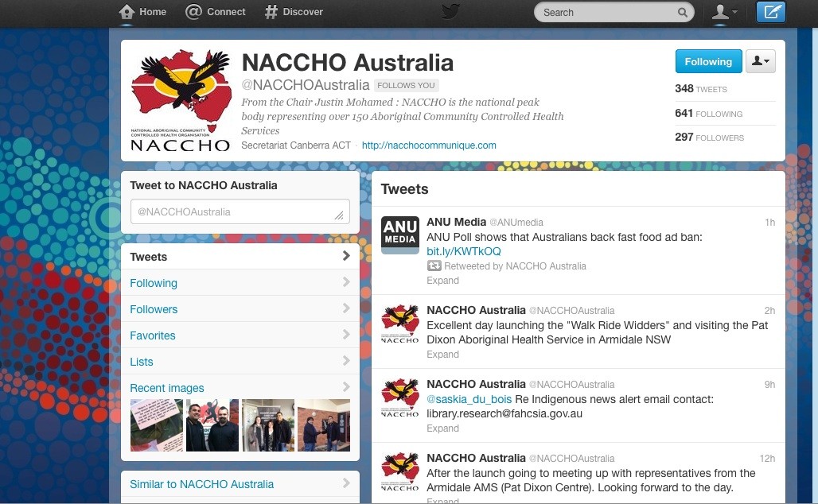
Task: Open the first recent image thumbnail
Action: tap(157, 425)
